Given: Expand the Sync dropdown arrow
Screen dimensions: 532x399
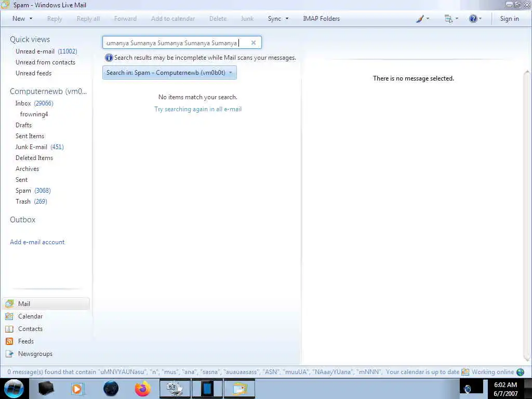Looking at the screenshot, I should pos(287,19).
